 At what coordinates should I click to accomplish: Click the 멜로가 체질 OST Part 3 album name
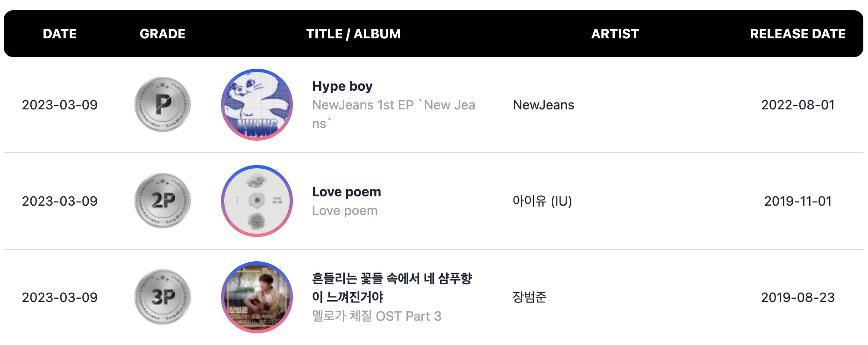click(x=377, y=316)
